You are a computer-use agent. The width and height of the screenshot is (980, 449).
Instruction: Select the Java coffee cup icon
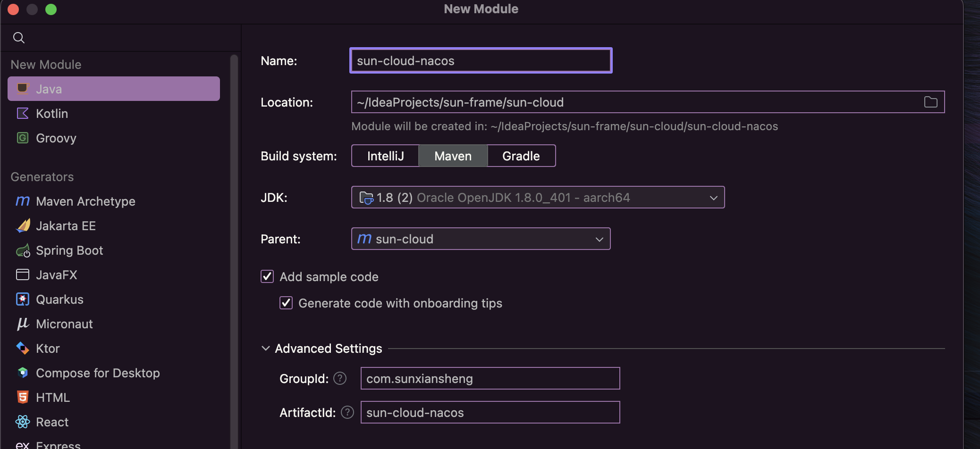coord(22,89)
